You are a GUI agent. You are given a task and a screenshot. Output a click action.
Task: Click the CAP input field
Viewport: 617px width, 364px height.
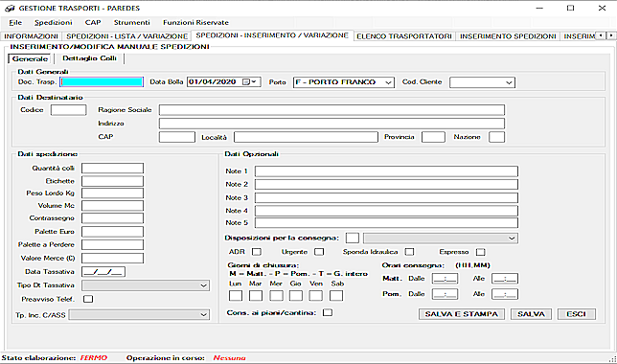click(177, 137)
